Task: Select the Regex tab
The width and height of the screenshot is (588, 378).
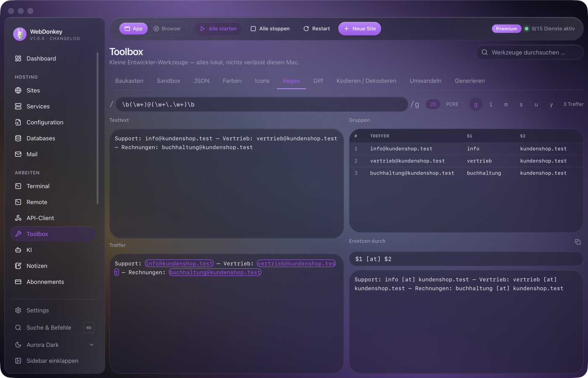Action: tap(291, 81)
